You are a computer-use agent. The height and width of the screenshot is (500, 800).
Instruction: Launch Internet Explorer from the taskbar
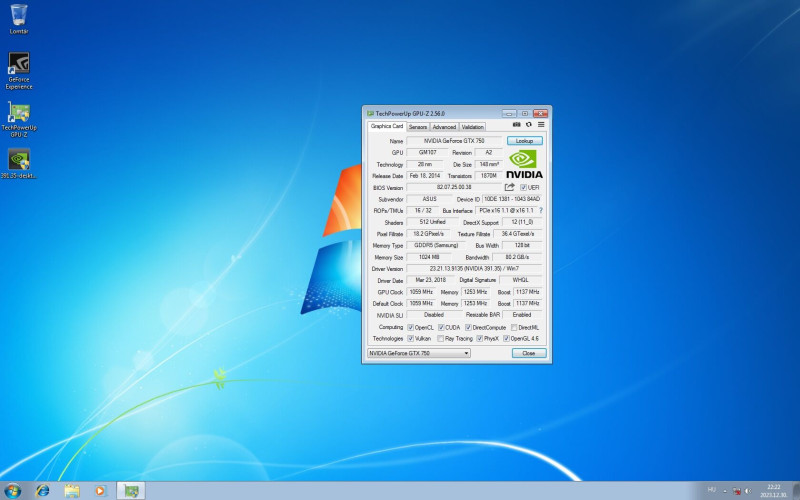(x=43, y=491)
